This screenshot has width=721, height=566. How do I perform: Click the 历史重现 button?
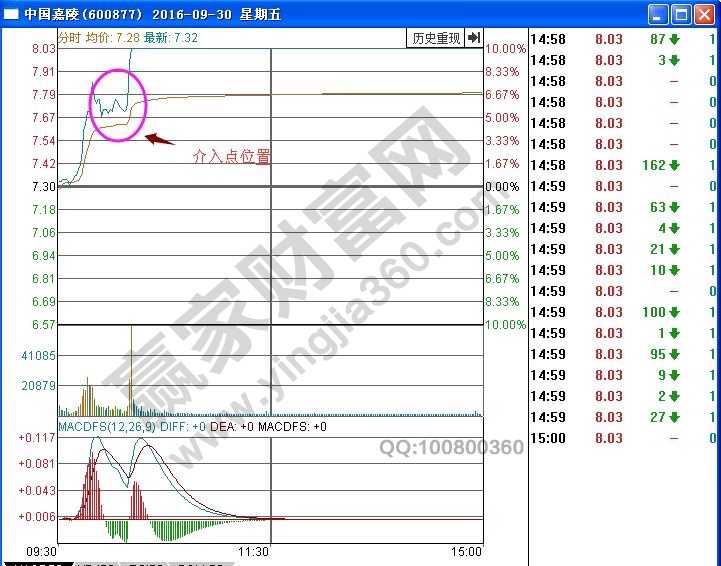pos(436,38)
